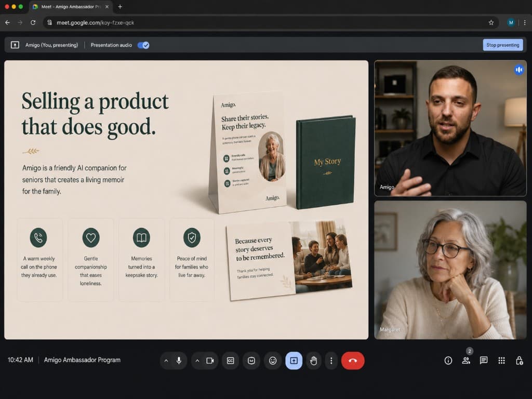Toggle the microphone button
532x399 pixels.
tap(179, 361)
